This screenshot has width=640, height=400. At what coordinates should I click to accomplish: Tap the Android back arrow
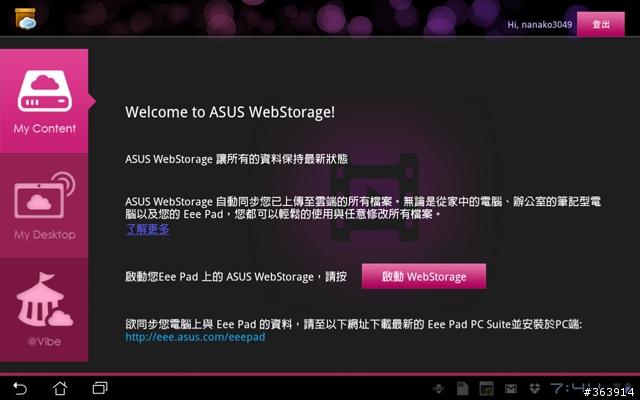click(20, 388)
